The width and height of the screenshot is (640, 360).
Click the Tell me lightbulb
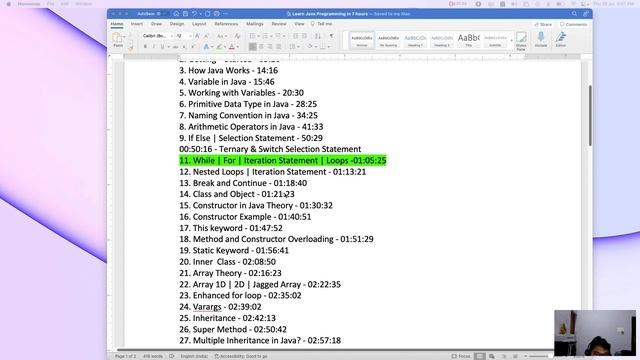click(313, 24)
